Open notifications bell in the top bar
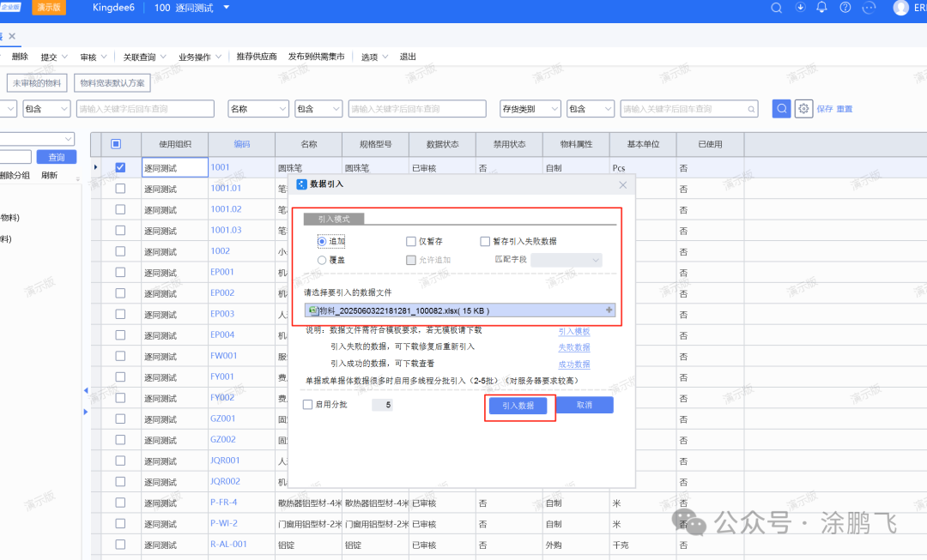The height and width of the screenshot is (560, 927). click(822, 8)
